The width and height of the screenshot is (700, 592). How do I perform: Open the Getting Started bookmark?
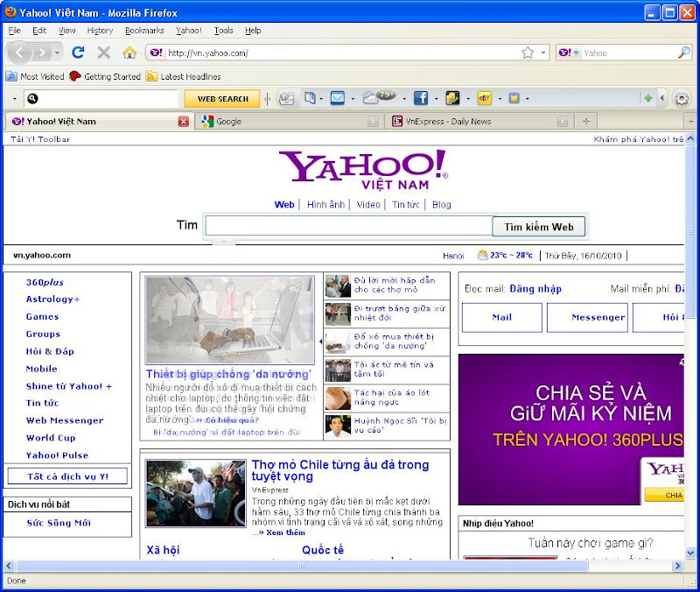click(105, 76)
